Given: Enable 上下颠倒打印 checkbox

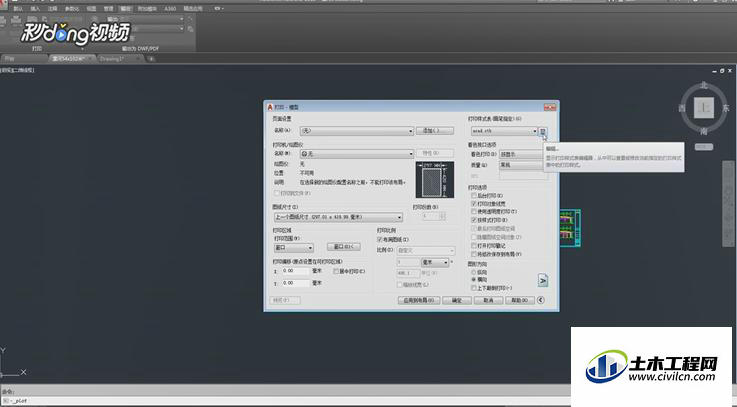Looking at the screenshot, I should (x=474, y=288).
